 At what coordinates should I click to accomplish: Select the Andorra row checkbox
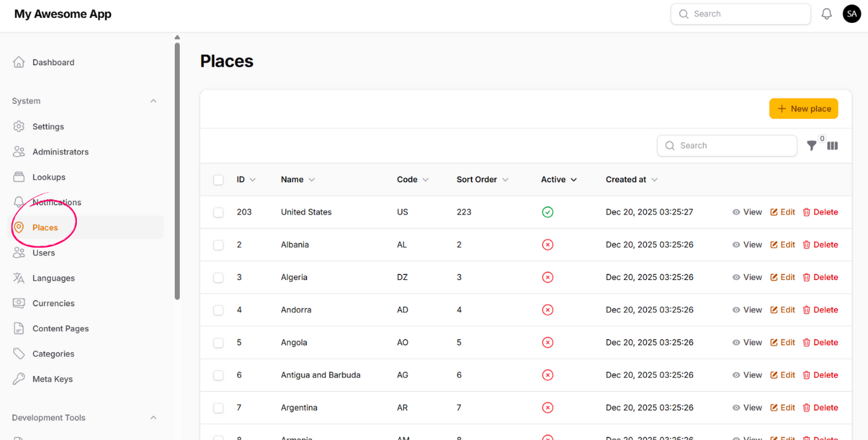tap(219, 310)
